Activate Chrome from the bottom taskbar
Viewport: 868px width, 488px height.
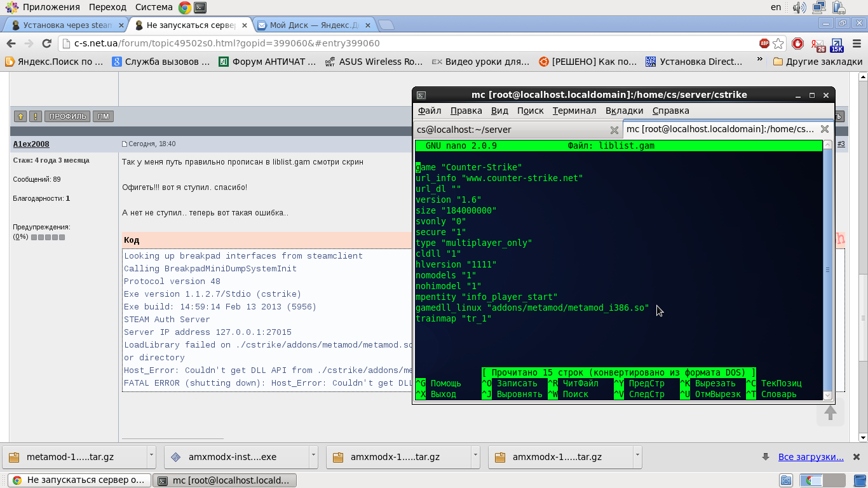click(79, 480)
